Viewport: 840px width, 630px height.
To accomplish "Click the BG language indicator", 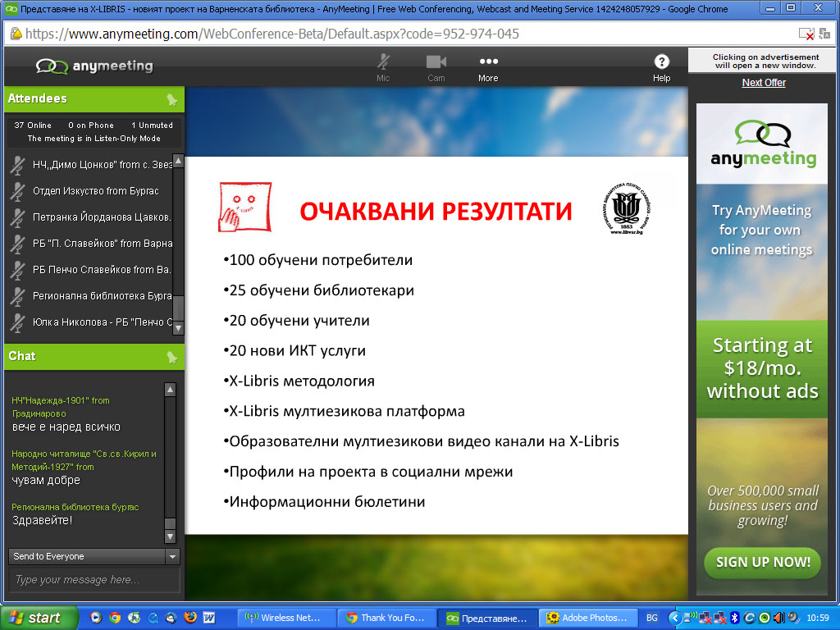I will pyautogui.click(x=652, y=619).
